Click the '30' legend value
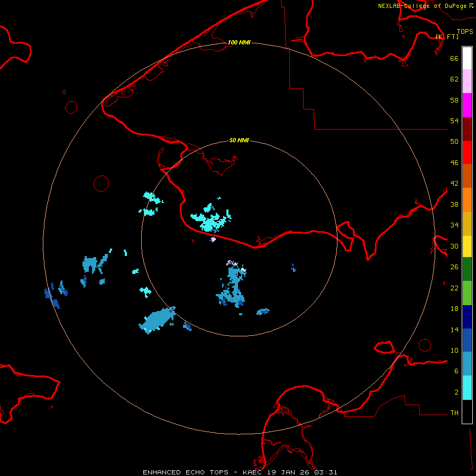 pos(454,246)
